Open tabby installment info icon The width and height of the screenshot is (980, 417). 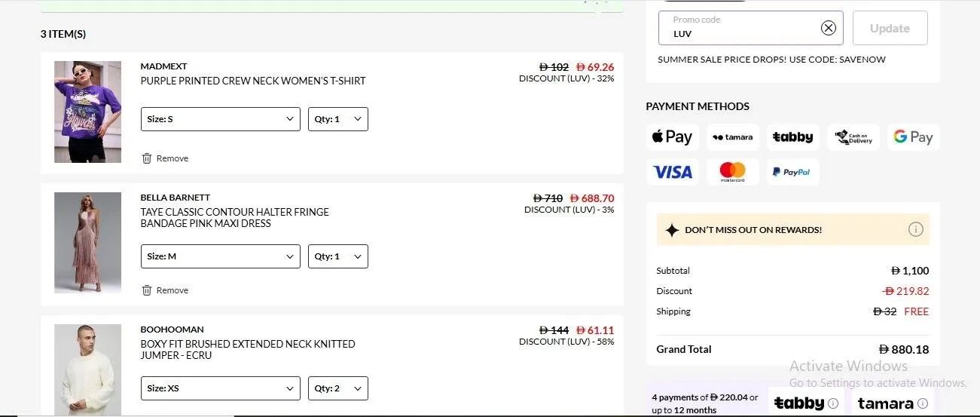833,403
